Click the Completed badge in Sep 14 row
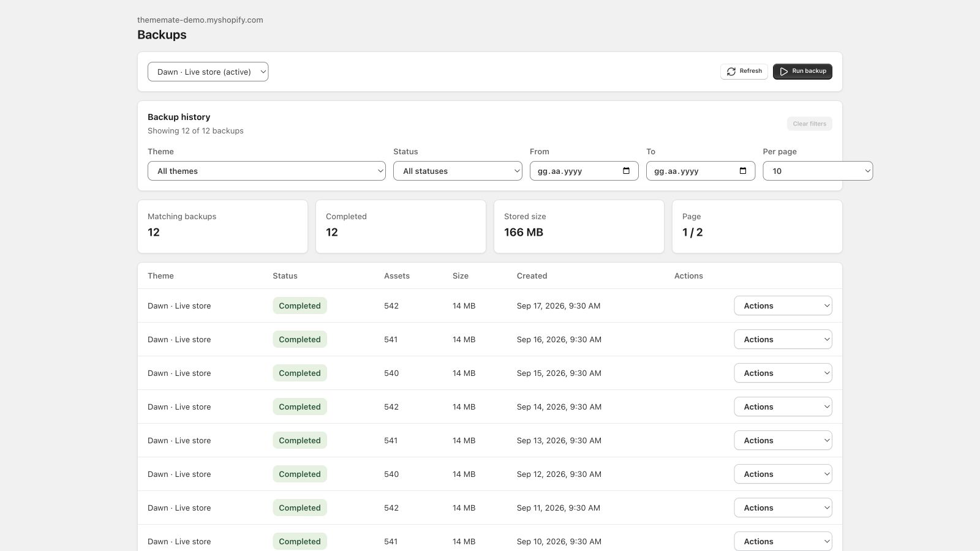 300,407
